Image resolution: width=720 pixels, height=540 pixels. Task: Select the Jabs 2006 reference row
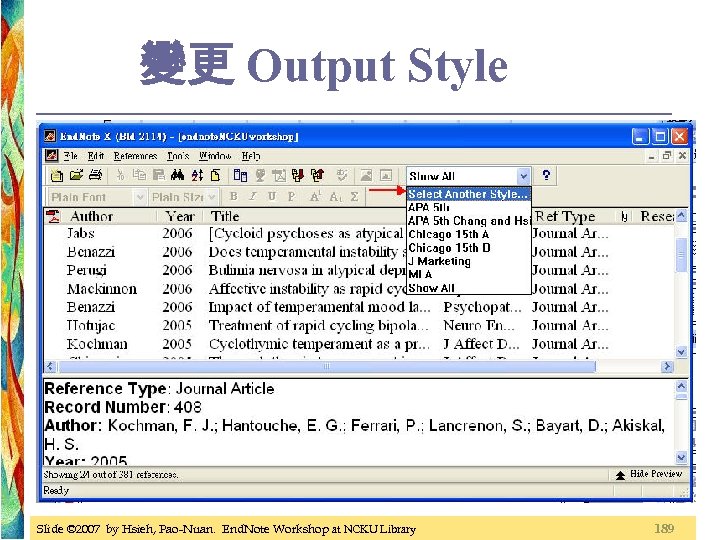[x=360, y=233]
